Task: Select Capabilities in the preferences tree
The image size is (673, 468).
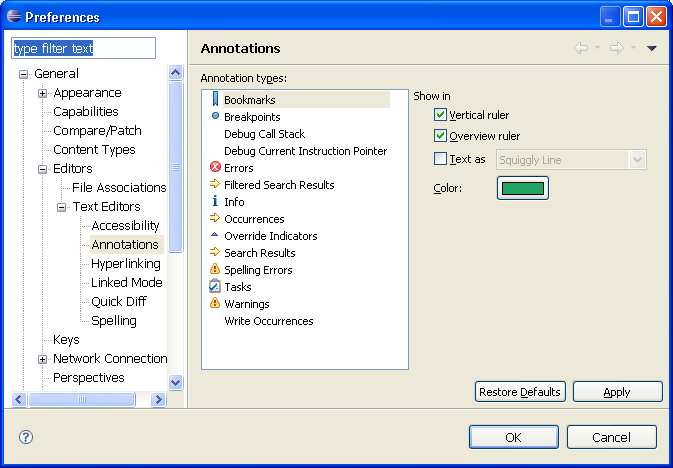Action: click(86, 112)
